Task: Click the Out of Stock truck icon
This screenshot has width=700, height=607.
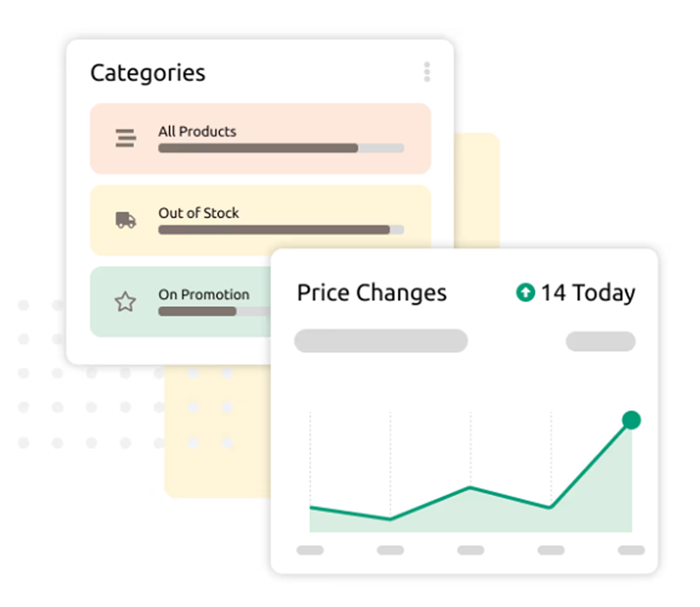Action: [x=126, y=220]
